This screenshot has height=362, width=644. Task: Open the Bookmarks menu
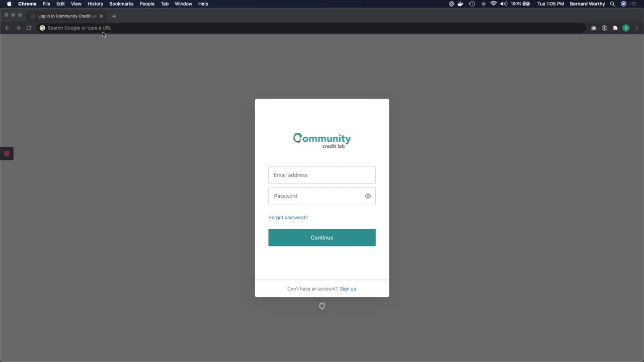pos(121,4)
